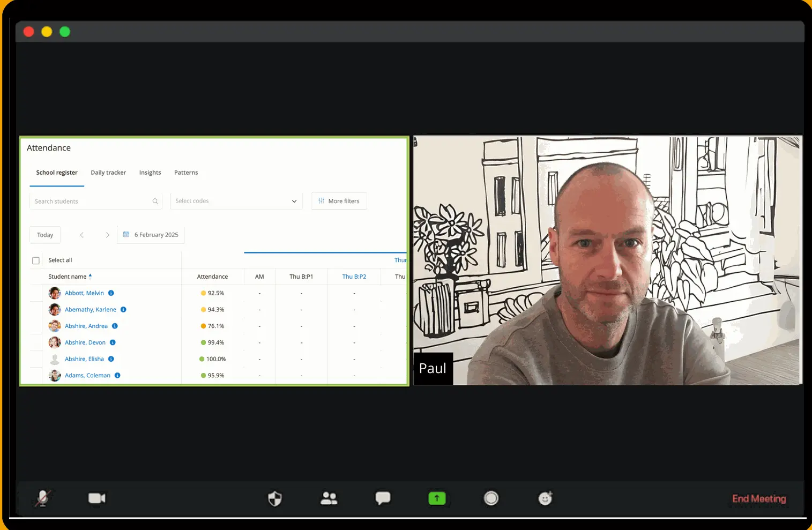Screen dimensions: 812x530
Task: Click Abernathy, Karlene's avatar
Action: [55, 310]
